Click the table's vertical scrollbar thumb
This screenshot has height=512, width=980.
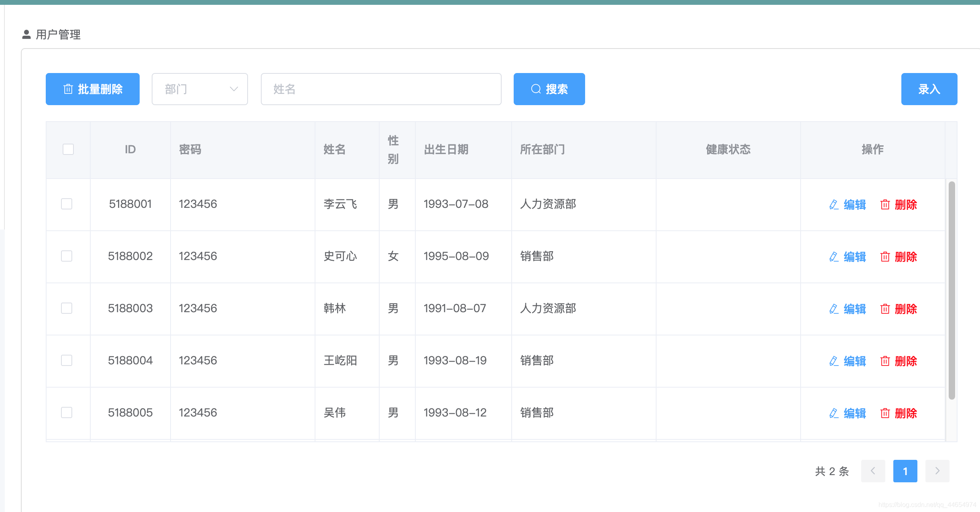click(952, 290)
